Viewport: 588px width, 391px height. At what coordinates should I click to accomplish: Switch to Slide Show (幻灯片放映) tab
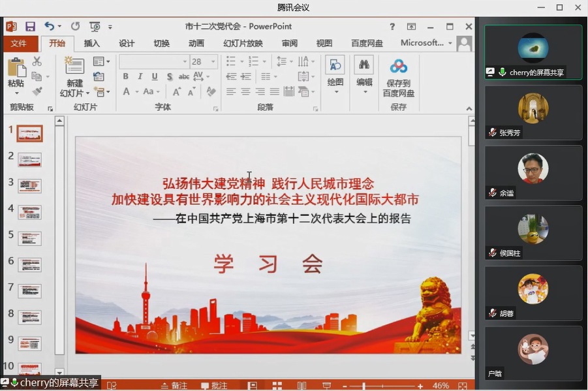[x=243, y=43]
